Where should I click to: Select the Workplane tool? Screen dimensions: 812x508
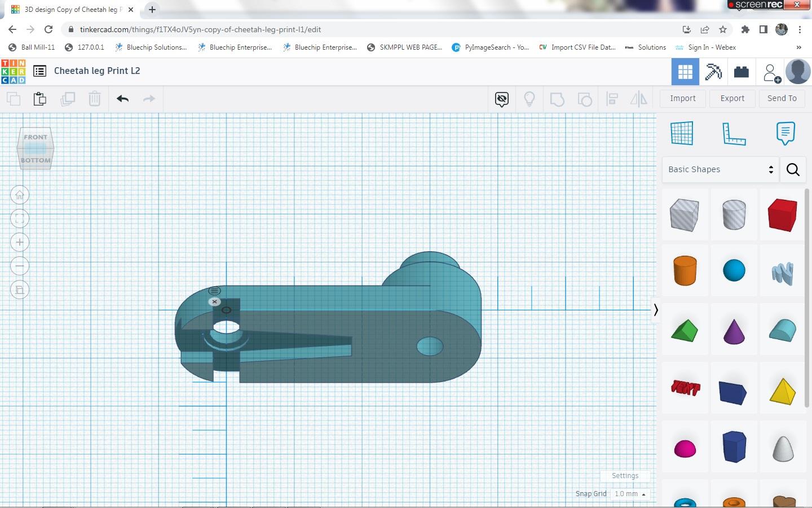pos(682,133)
